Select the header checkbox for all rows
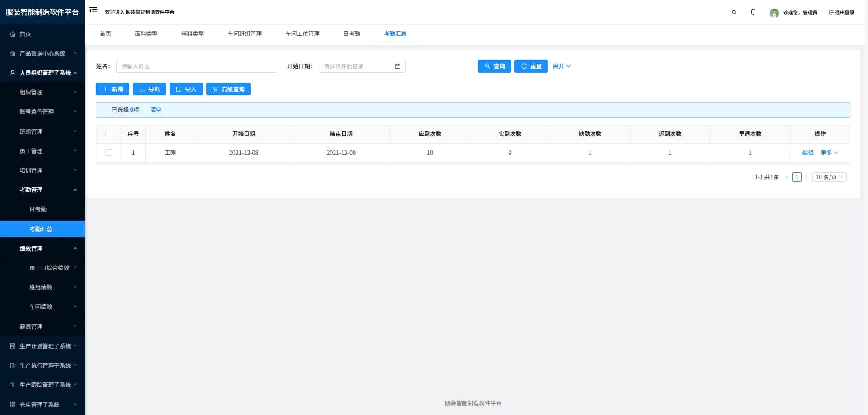 [x=108, y=134]
